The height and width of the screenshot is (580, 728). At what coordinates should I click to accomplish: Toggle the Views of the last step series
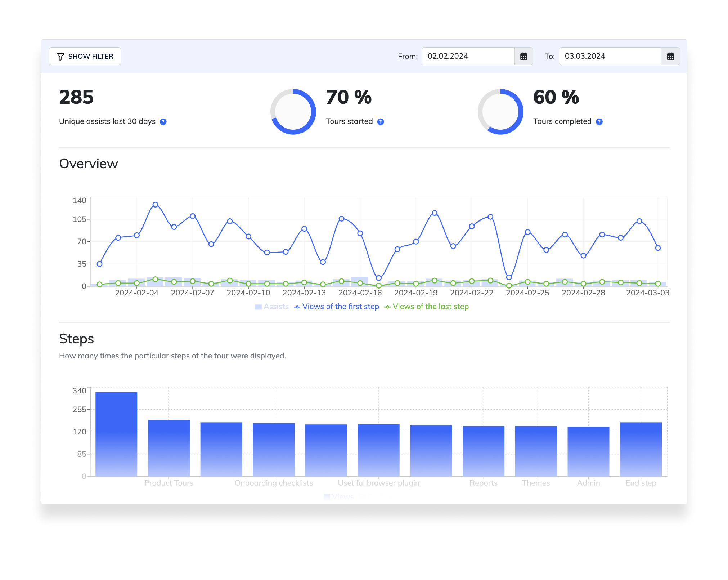point(430,307)
